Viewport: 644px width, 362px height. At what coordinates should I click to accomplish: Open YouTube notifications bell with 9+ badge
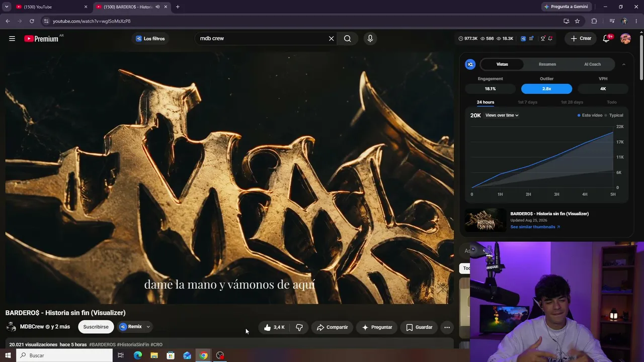[x=607, y=39]
